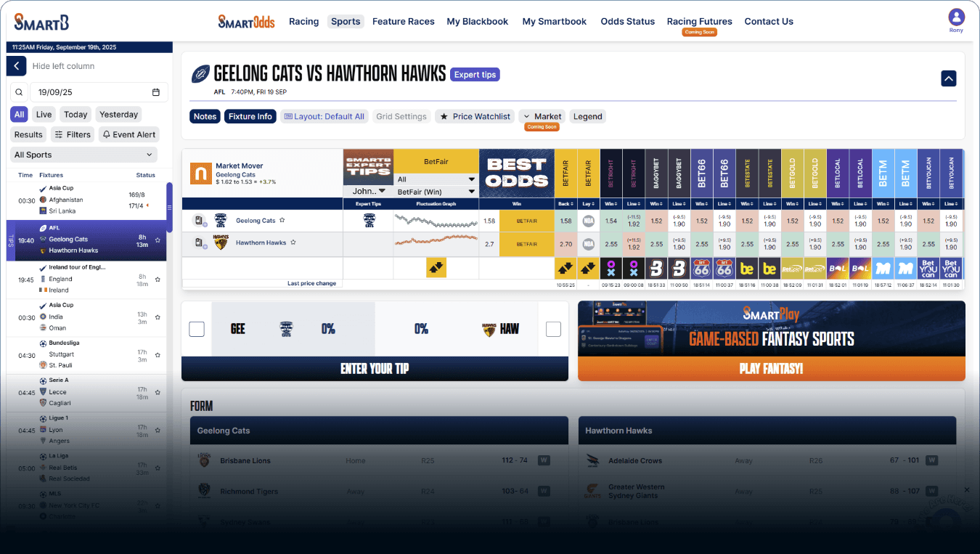This screenshot has height=554, width=980.
Task: Select the Live filter toggle
Action: 44,114
